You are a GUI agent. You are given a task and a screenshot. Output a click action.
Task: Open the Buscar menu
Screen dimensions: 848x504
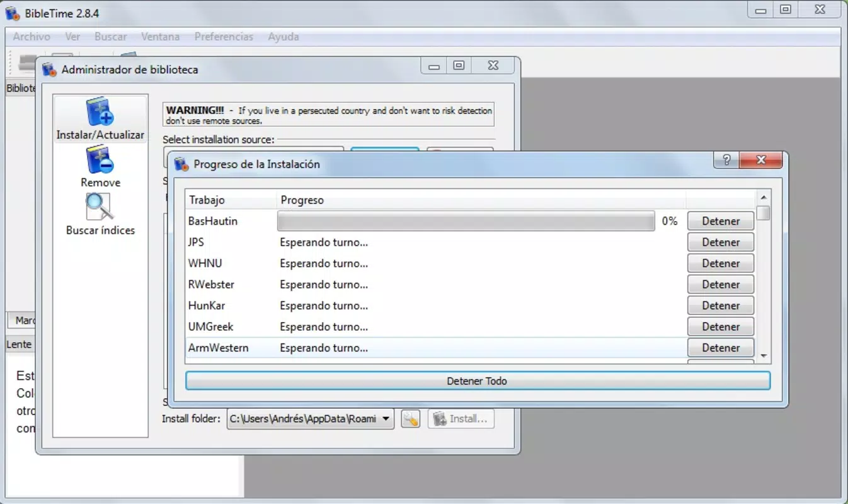click(111, 37)
